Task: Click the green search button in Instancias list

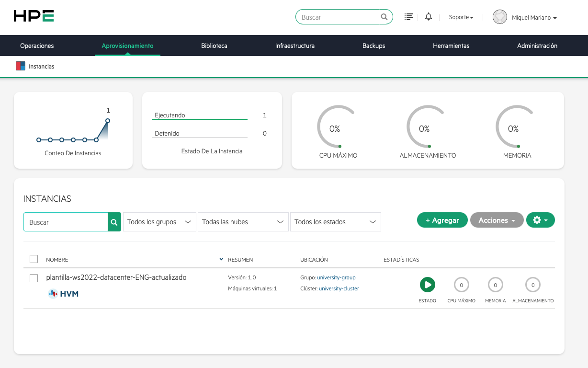Action: (114, 222)
